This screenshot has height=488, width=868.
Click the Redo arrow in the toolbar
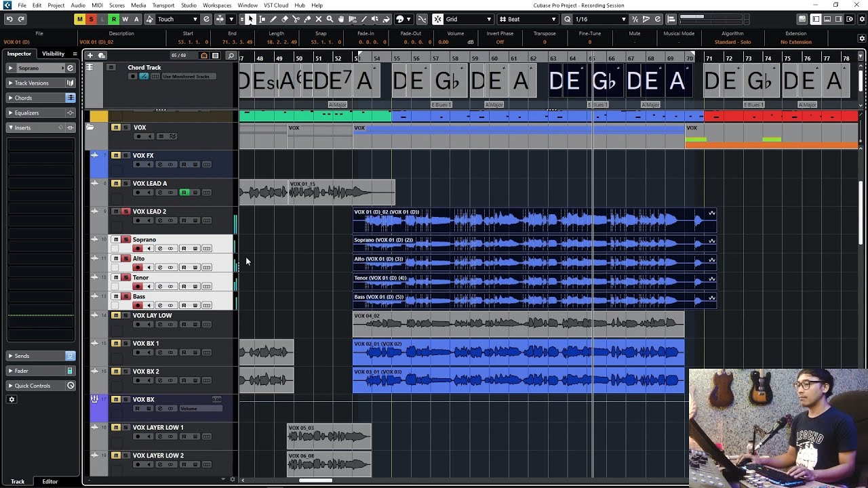click(21, 19)
